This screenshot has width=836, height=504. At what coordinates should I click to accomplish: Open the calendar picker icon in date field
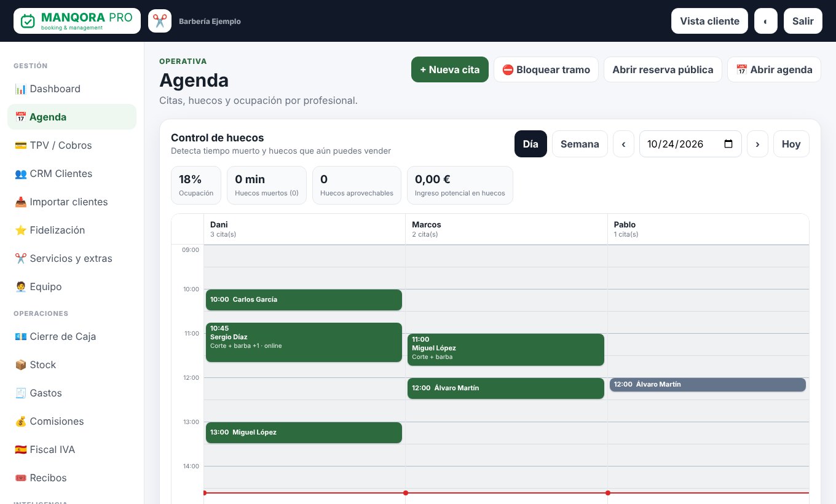[x=729, y=144]
